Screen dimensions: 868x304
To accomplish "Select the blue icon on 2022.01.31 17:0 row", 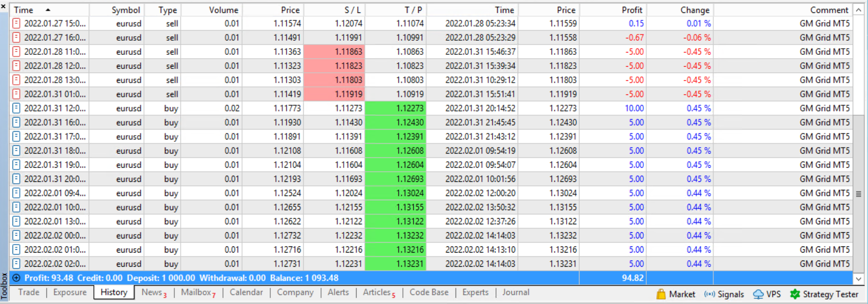I will 16,137.
